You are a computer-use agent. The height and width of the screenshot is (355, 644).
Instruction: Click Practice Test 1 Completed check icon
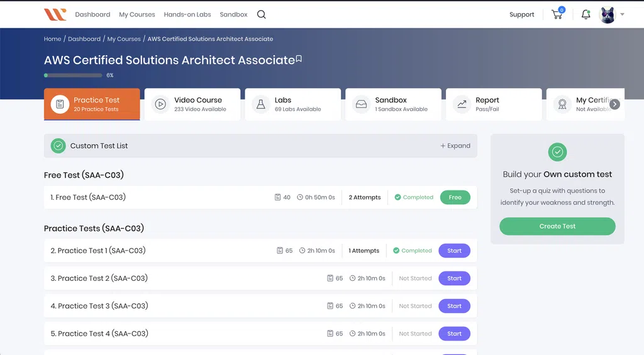click(x=396, y=251)
